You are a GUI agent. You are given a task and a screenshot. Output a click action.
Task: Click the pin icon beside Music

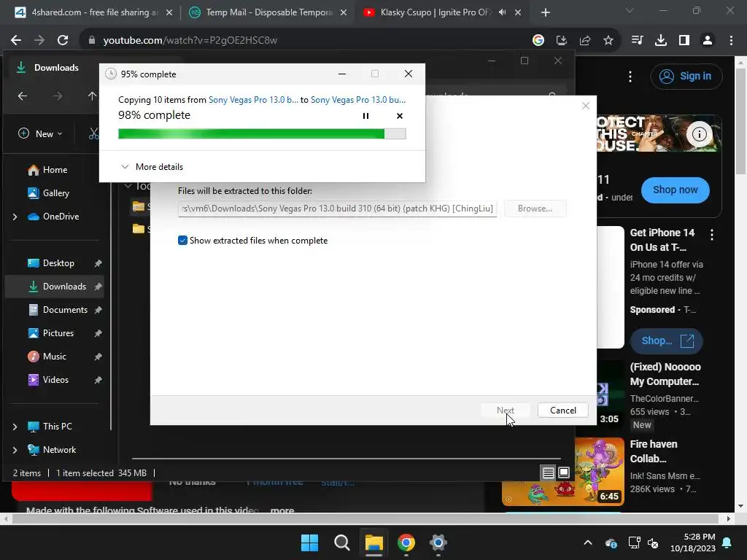[98, 357]
